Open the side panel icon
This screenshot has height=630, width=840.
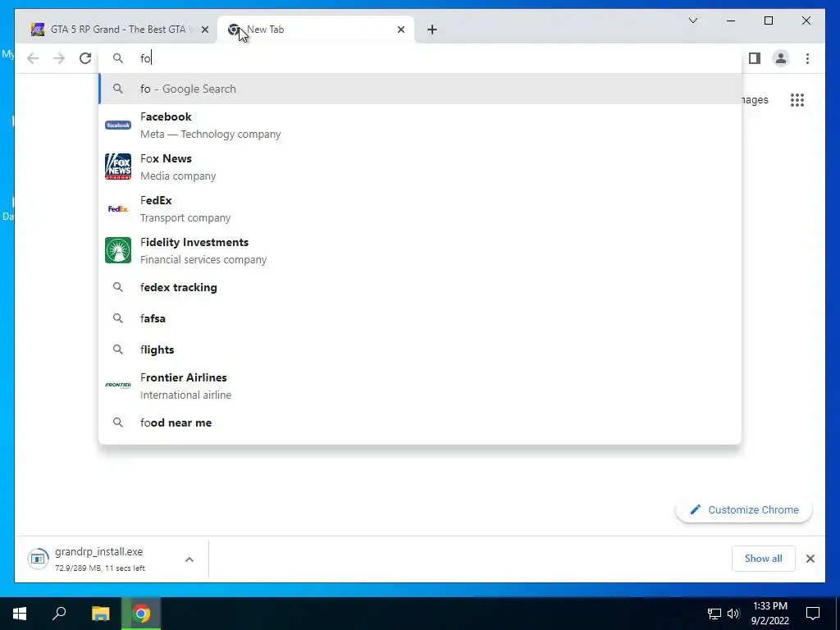tap(755, 58)
